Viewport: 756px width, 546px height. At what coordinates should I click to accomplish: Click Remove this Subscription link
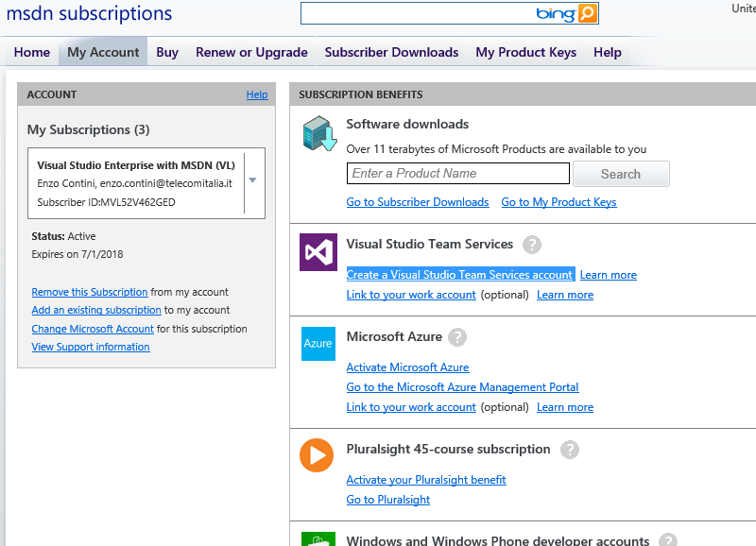tap(90, 293)
